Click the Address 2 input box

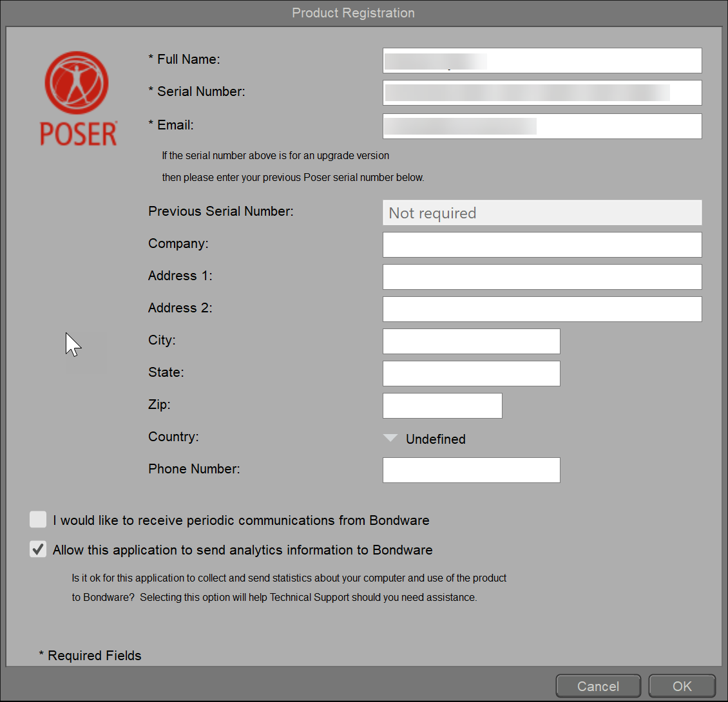pos(541,309)
